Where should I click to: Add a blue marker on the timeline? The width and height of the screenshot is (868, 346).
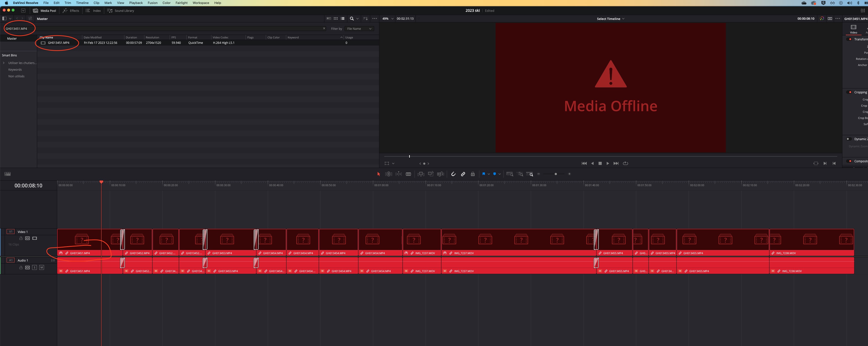[494, 174]
